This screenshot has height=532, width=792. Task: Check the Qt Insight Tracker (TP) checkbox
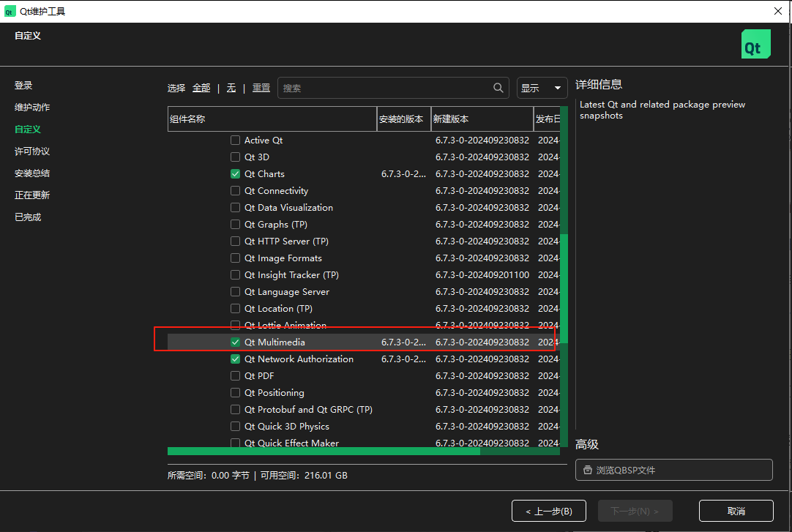pyautogui.click(x=235, y=275)
